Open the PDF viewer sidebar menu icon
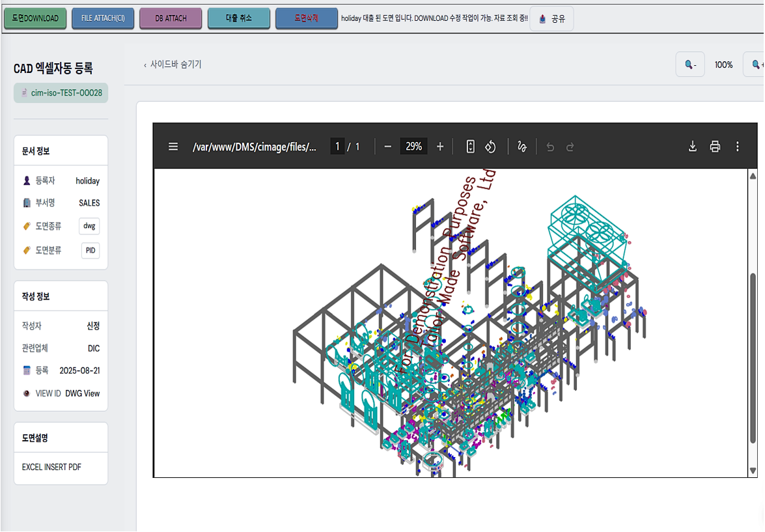The height and width of the screenshot is (532, 765). click(173, 147)
